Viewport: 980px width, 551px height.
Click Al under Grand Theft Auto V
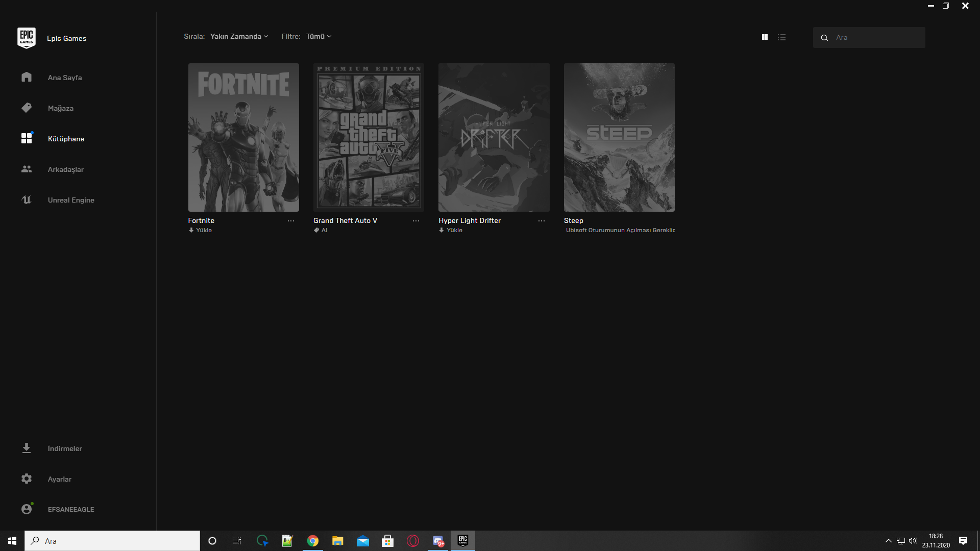tap(321, 230)
